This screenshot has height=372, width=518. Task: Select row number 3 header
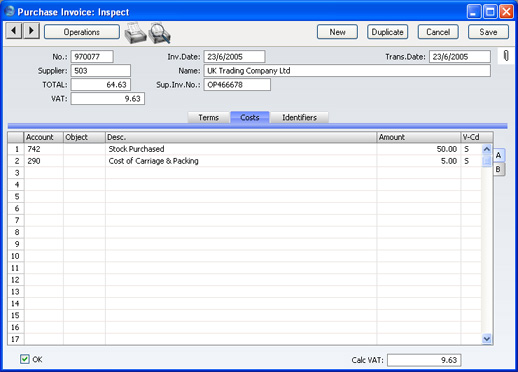point(16,173)
